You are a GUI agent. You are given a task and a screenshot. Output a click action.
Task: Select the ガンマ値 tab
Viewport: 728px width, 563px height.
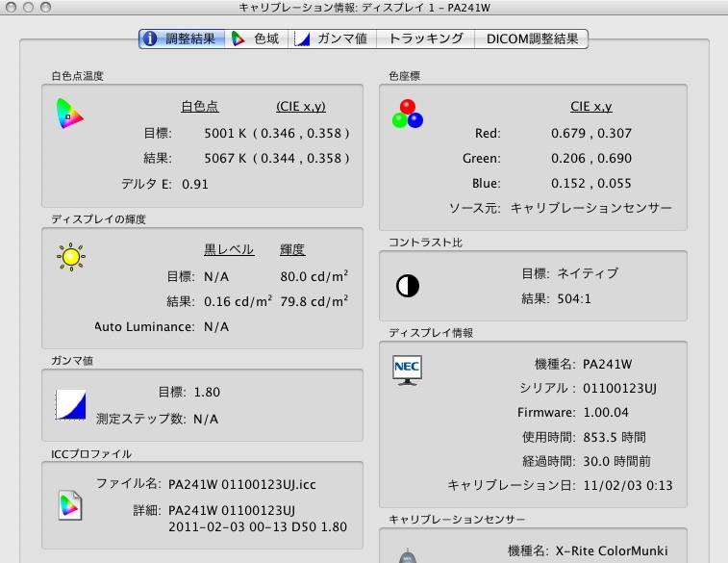point(331,38)
